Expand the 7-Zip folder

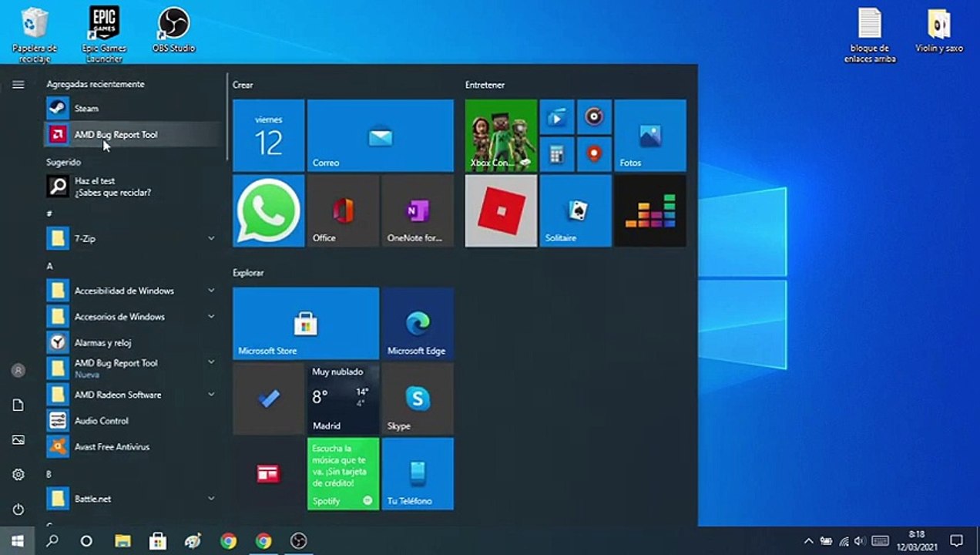pyautogui.click(x=131, y=239)
